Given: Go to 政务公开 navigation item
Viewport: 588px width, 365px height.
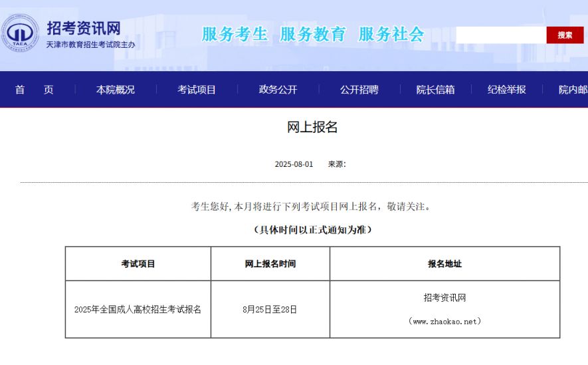Looking at the screenshot, I should click(278, 90).
